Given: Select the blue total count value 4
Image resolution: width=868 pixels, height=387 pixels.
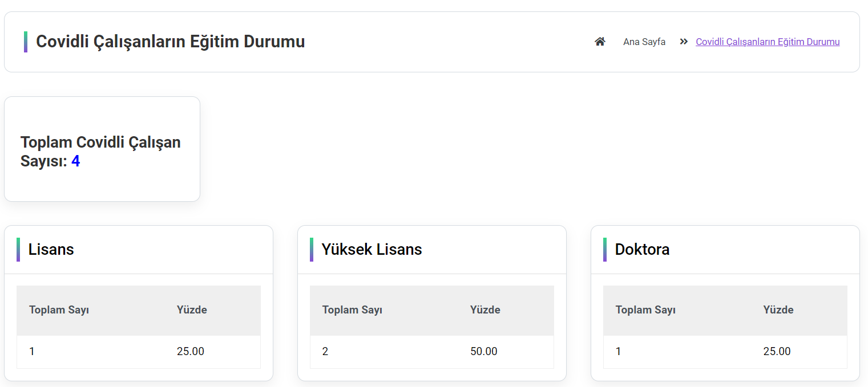Looking at the screenshot, I should click(x=75, y=161).
